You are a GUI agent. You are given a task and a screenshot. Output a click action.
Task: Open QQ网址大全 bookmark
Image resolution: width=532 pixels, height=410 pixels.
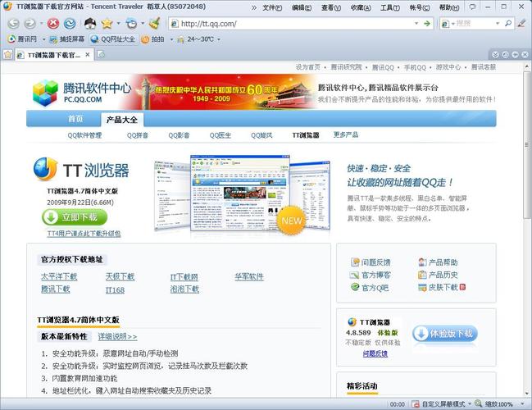[x=113, y=39]
